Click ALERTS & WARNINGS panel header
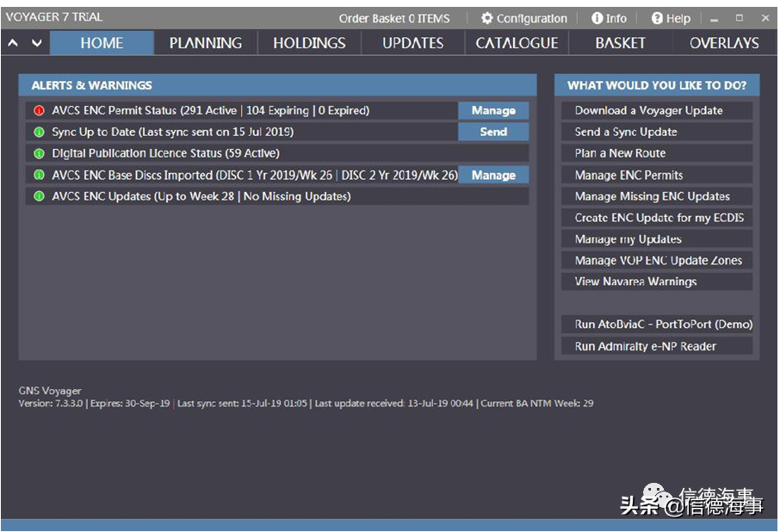 point(277,85)
